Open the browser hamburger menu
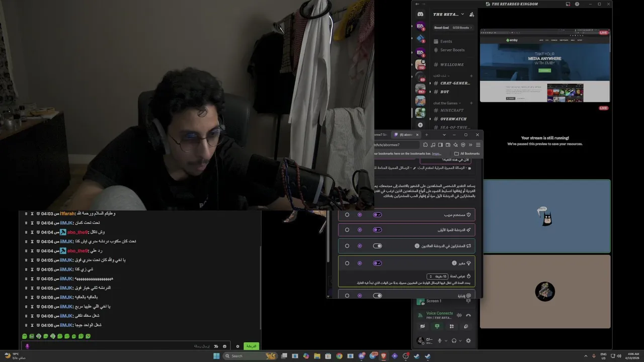 pos(478,145)
